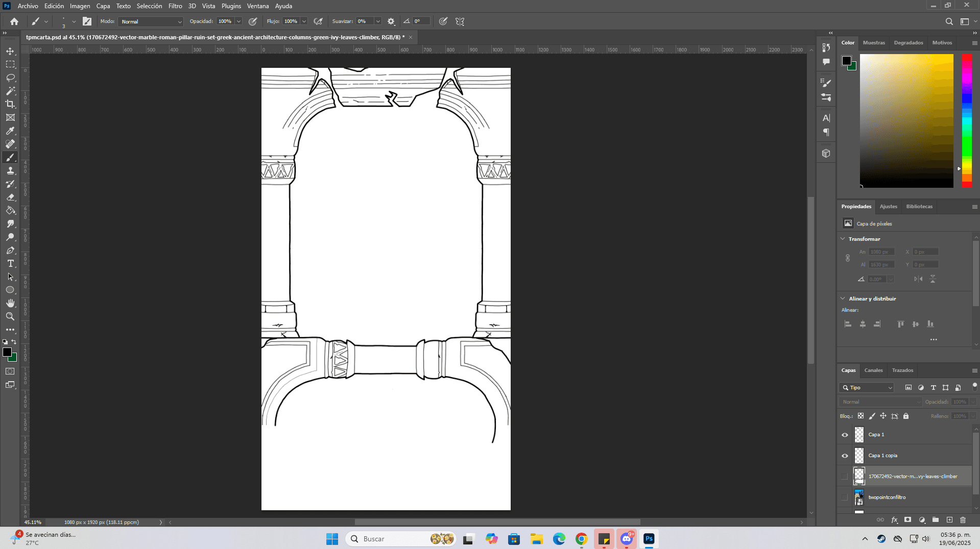
Task: Select the Move tool
Action: coord(10,51)
